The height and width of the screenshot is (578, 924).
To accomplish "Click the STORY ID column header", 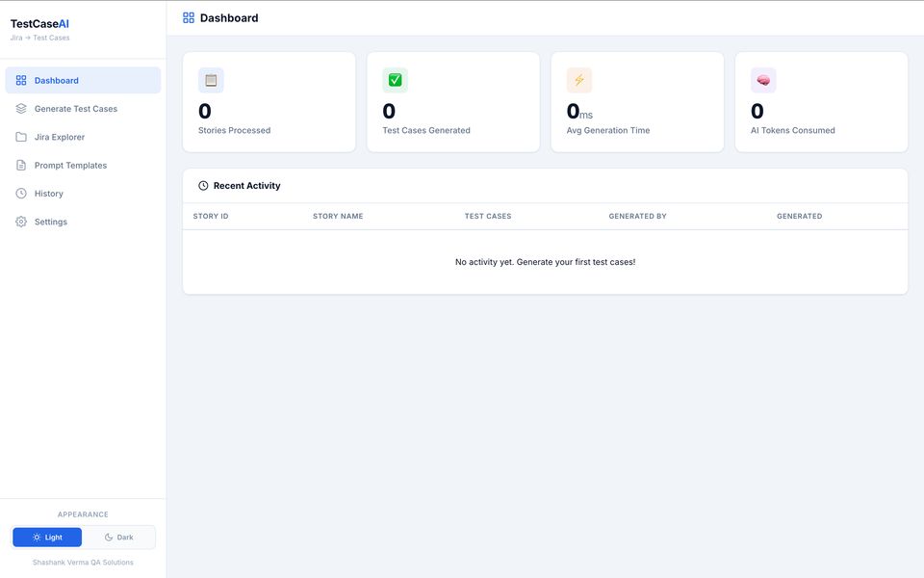I will click(211, 217).
